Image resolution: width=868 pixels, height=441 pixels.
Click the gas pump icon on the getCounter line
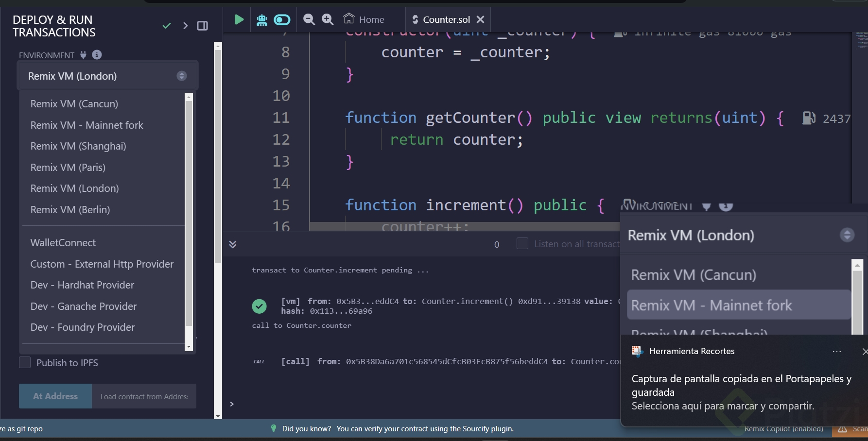[x=809, y=118]
